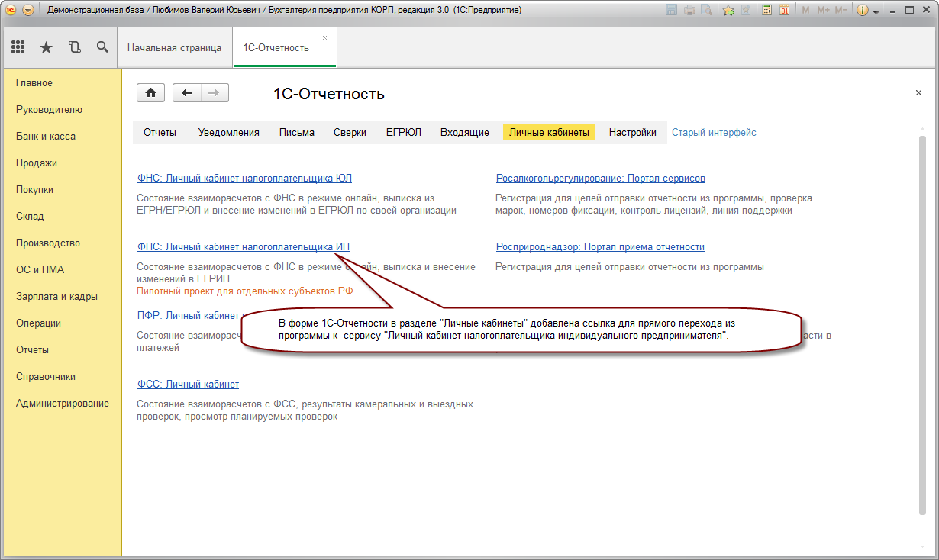
Task: Close the 1С-Отчетность tab
Action: tap(324, 37)
